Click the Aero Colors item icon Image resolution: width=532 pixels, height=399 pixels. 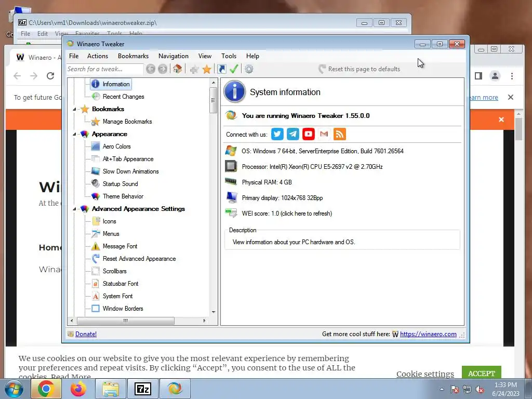click(96, 146)
